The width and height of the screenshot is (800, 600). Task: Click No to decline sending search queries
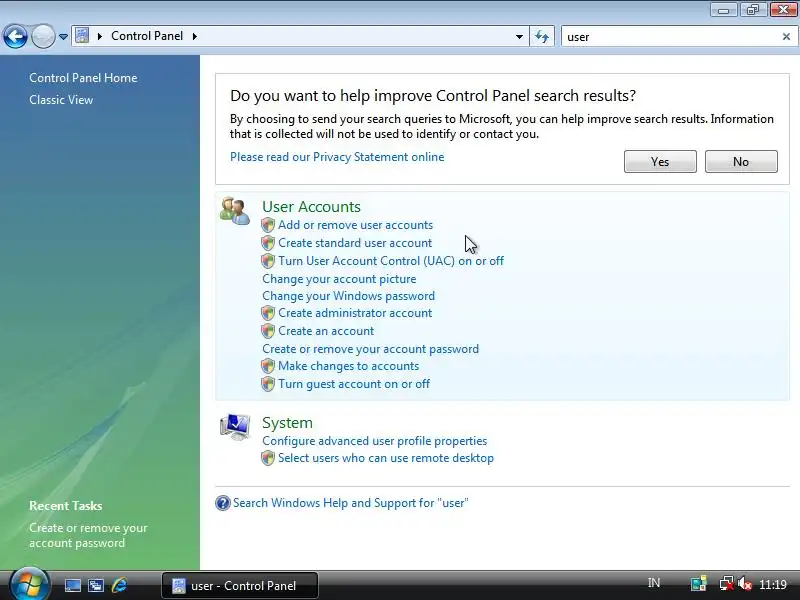tap(741, 162)
